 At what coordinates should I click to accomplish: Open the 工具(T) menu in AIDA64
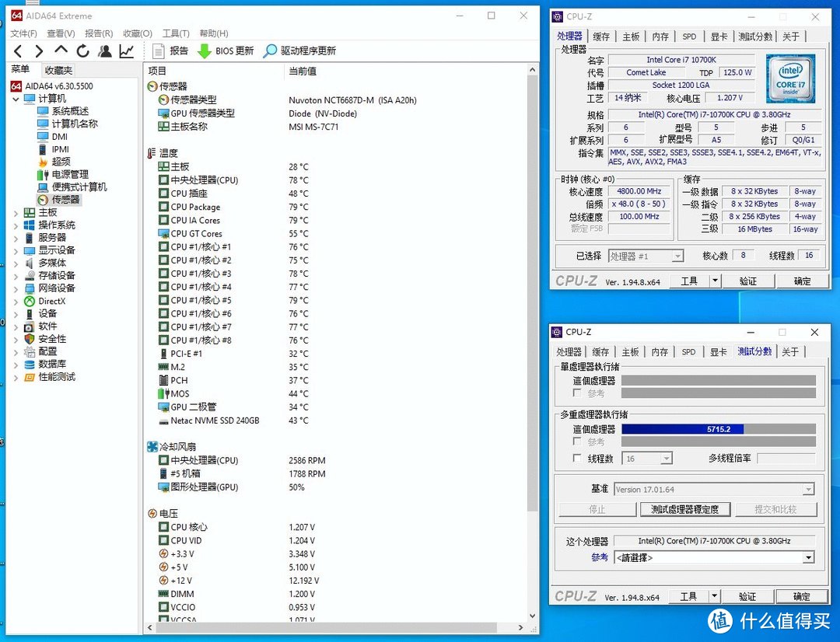pos(176,33)
